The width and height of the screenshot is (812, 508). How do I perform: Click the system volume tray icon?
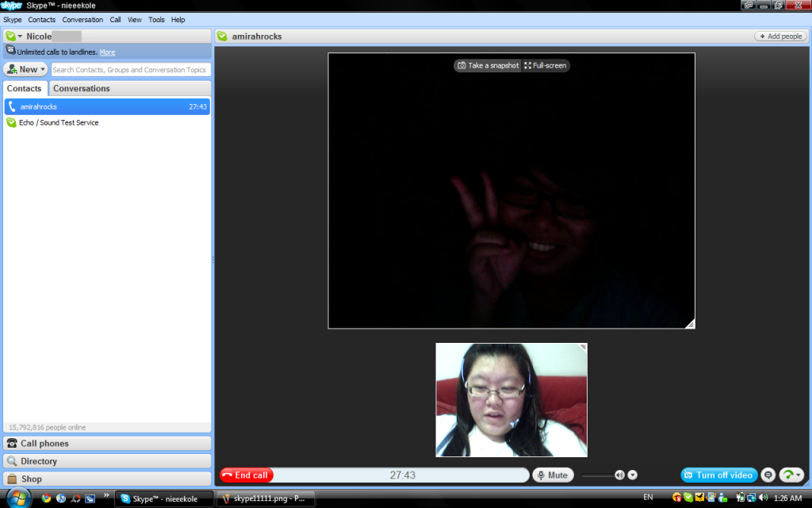click(x=764, y=498)
